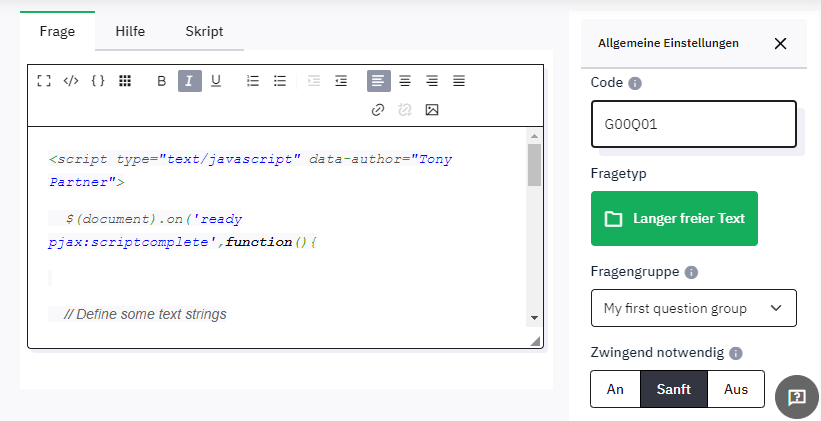The image size is (821, 421).
Task: Select Sanft for mandatory setting
Action: click(x=674, y=389)
